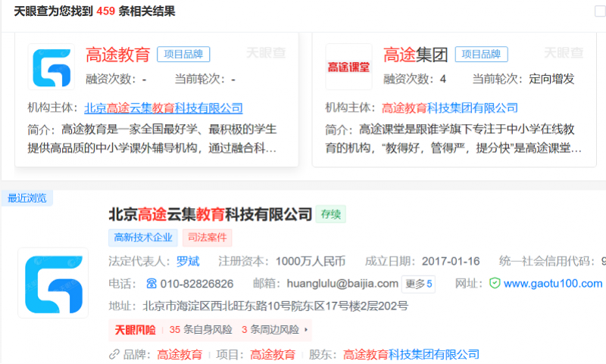Open the 北京高途云集教育科技有限公司 company heading
The image size is (606, 364).
[x=210, y=214]
